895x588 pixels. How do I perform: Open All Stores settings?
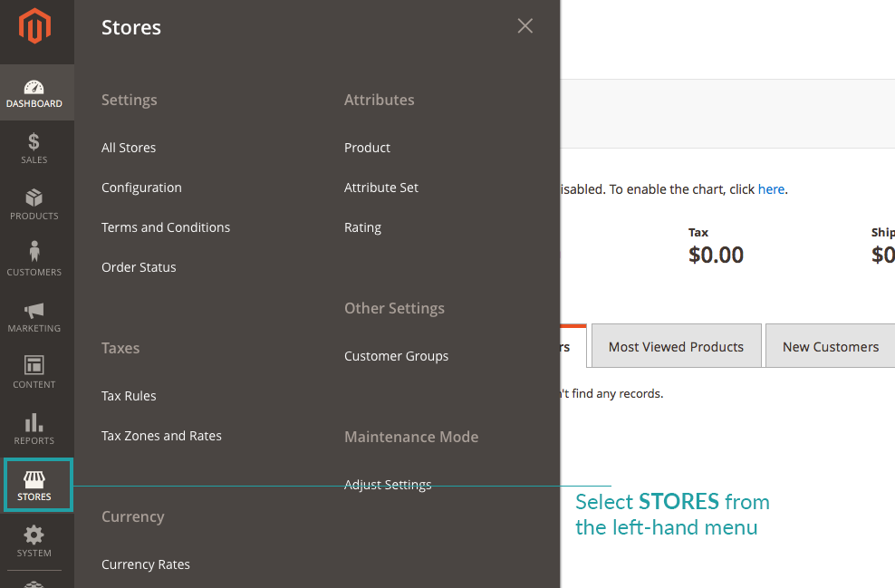129,148
